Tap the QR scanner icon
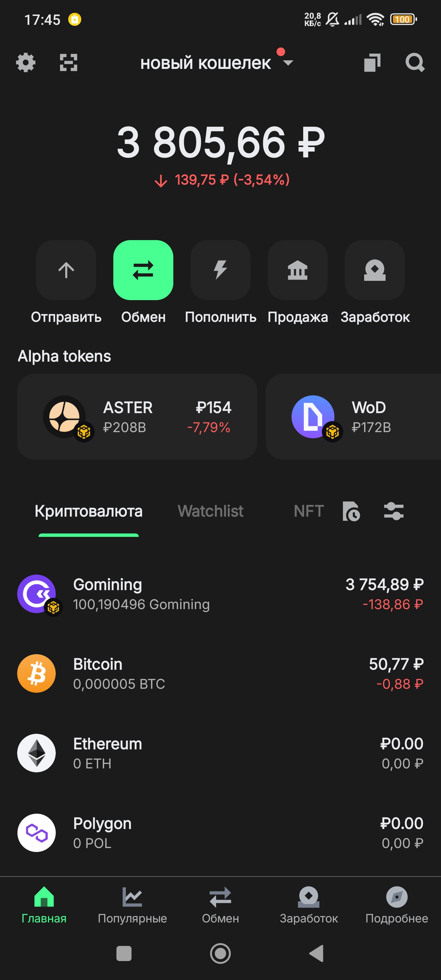 pyautogui.click(x=69, y=62)
